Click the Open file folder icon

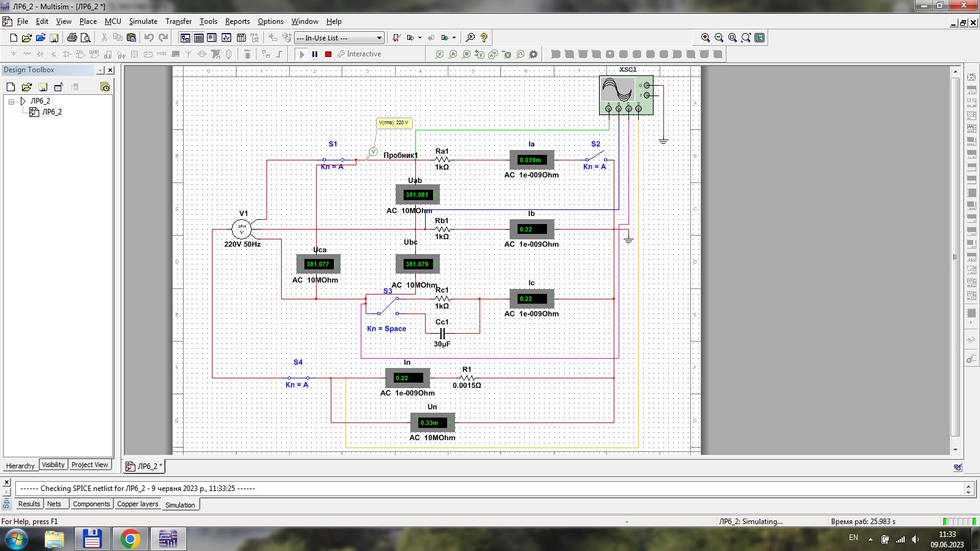click(27, 38)
